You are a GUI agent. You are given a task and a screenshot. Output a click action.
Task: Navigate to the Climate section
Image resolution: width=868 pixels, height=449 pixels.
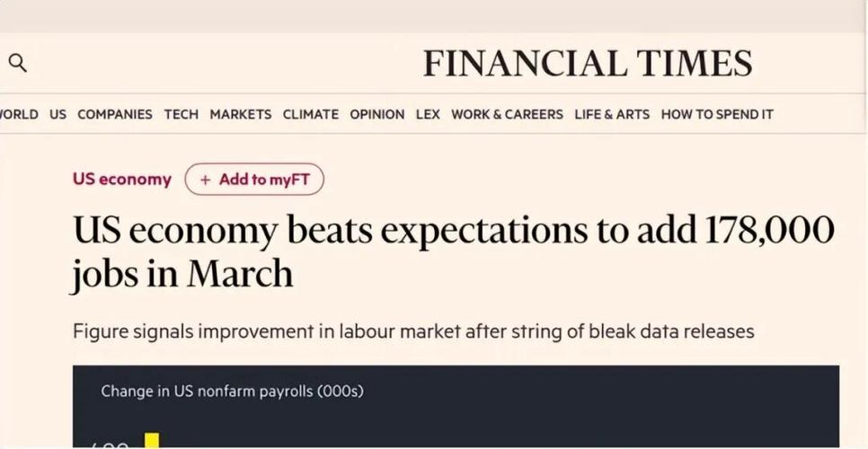tap(310, 114)
